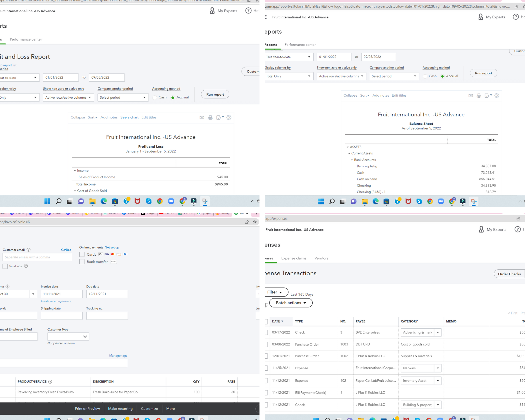Open My Experts icon in Expenses page
This screenshot has width=525, height=420.
point(481,229)
